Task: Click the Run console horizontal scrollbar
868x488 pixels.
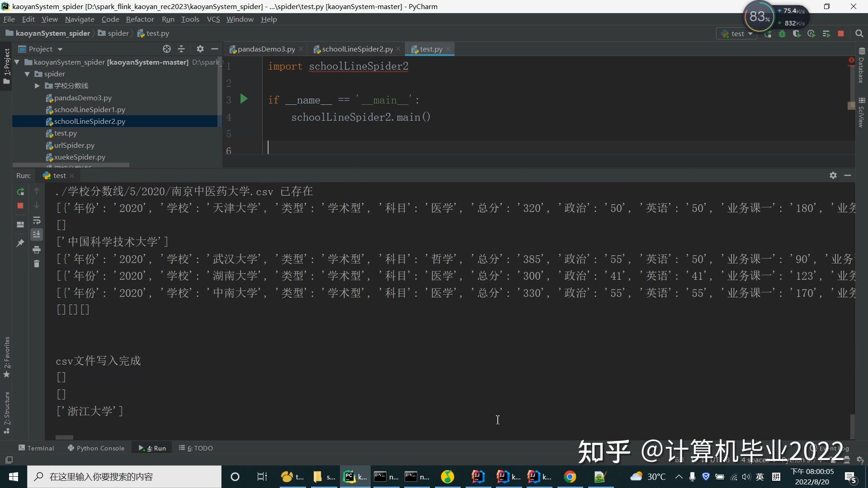Action: (x=64, y=437)
